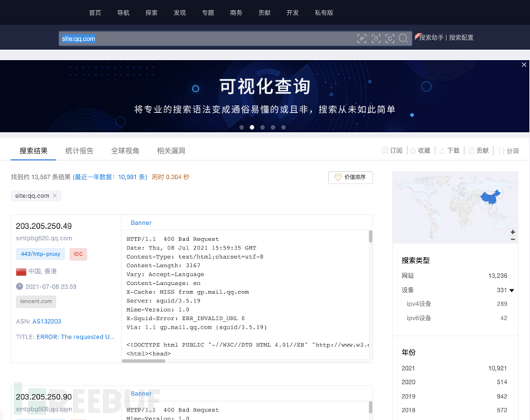The image size is (530, 420).
Task: Click 最近一年数据 10,981 条 link
Action: tap(110, 177)
